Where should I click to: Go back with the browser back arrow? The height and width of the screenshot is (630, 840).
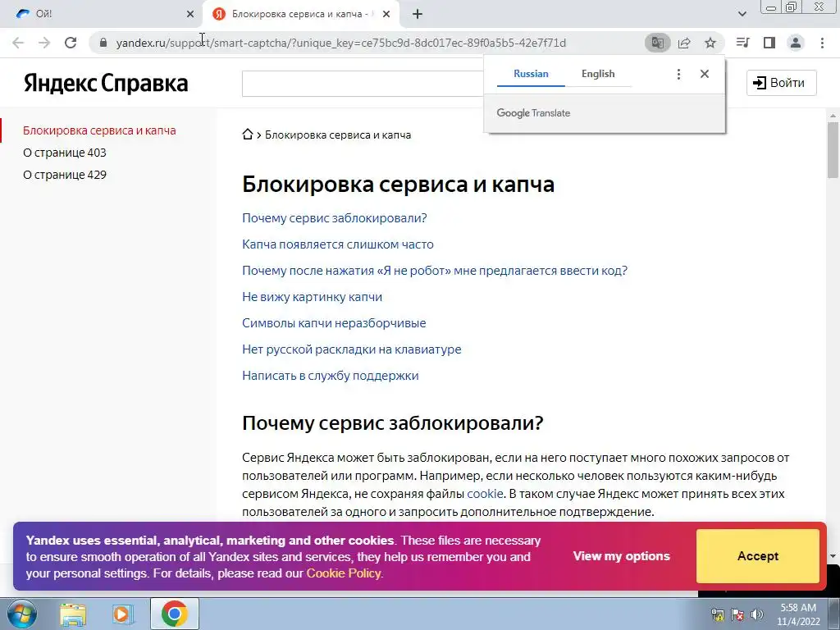18,43
